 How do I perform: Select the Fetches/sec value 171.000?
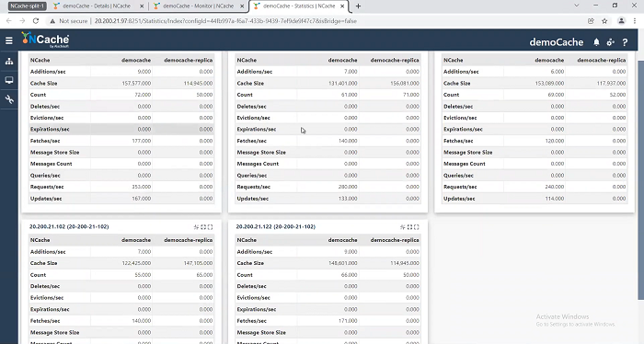click(348, 321)
